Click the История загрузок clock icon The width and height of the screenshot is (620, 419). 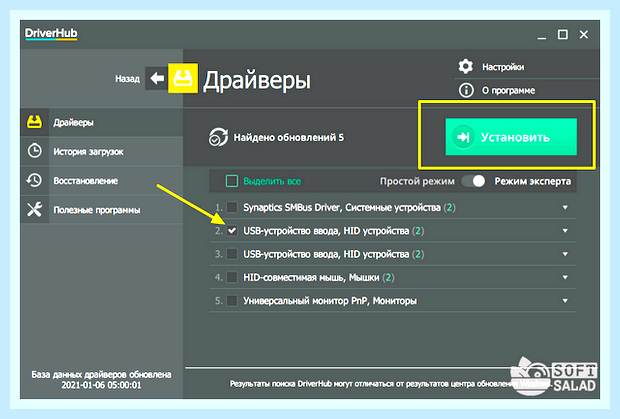point(34,151)
